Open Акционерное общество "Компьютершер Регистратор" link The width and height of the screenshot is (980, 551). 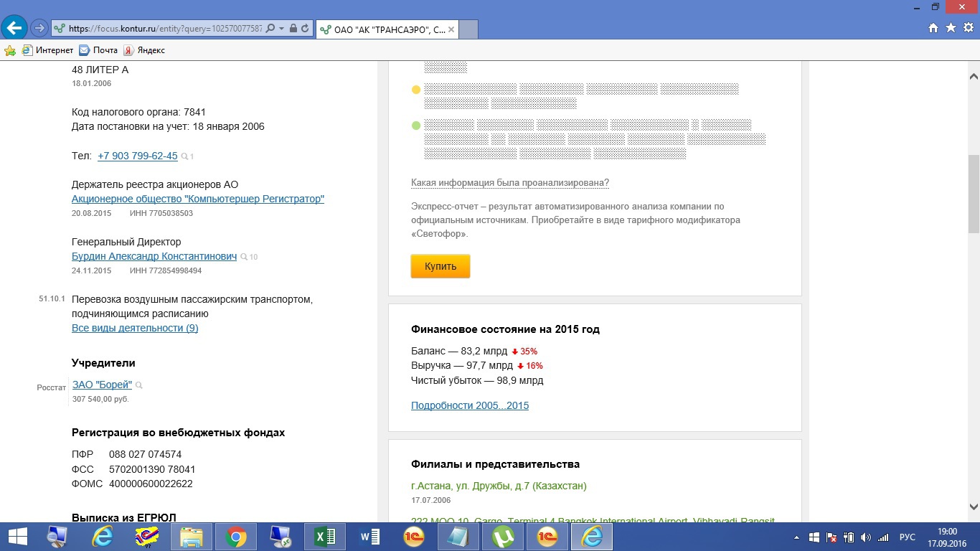tap(198, 199)
